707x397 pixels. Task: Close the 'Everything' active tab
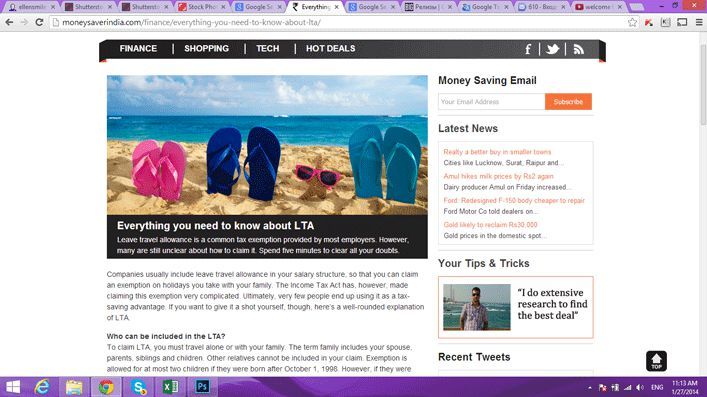(336, 7)
